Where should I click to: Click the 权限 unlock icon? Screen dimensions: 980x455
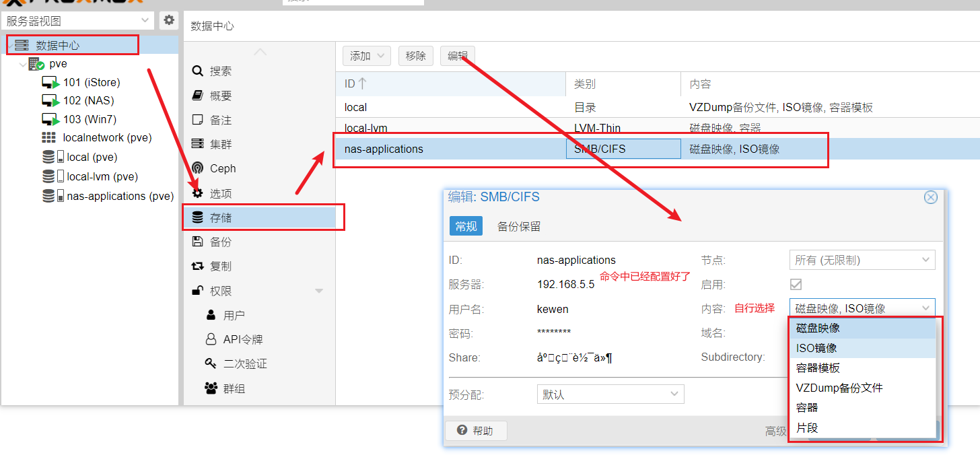pyautogui.click(x=197, y=291)
